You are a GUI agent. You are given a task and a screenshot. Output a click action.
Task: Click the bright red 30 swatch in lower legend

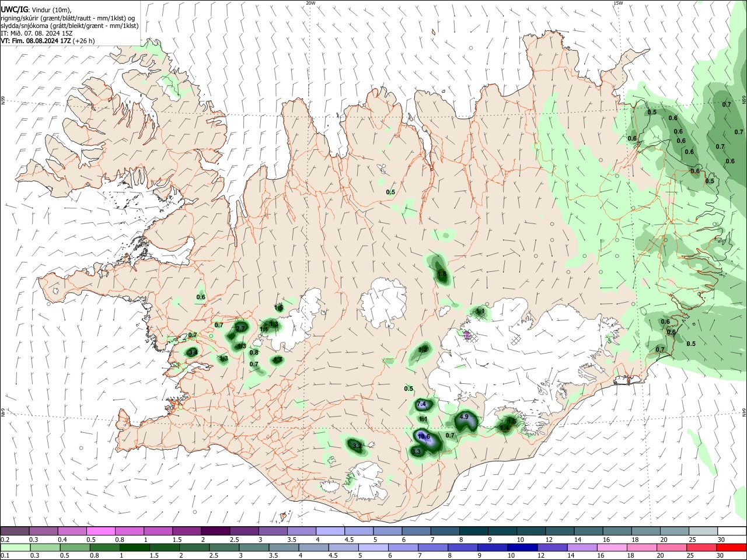click(732, 548)
